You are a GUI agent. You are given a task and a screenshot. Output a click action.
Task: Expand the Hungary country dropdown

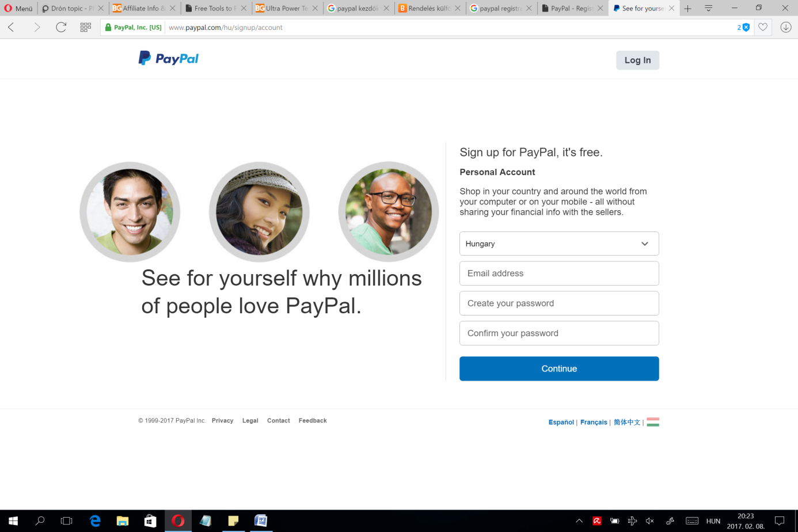click(x=559, y=244)
